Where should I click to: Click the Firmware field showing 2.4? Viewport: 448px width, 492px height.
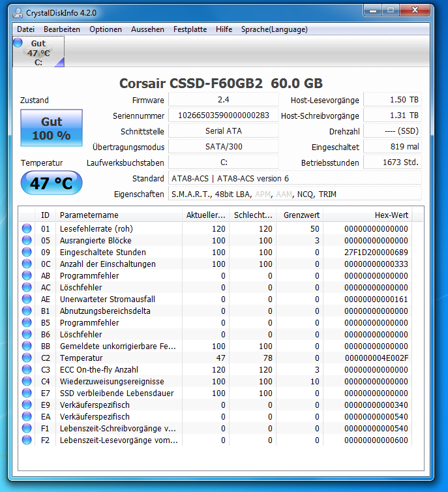coord(224,100)
